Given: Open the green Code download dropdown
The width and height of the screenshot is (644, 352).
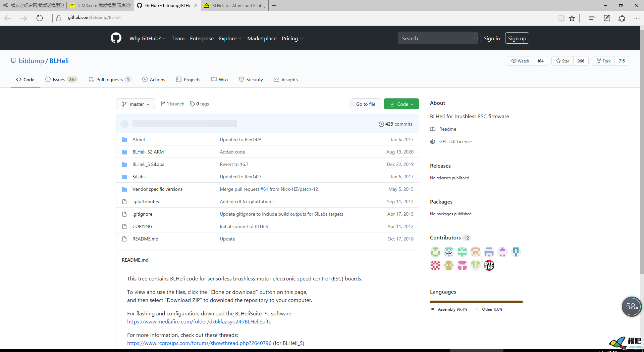Looking at the screenshot, I should pyautogui.click(x=401, y=104).
